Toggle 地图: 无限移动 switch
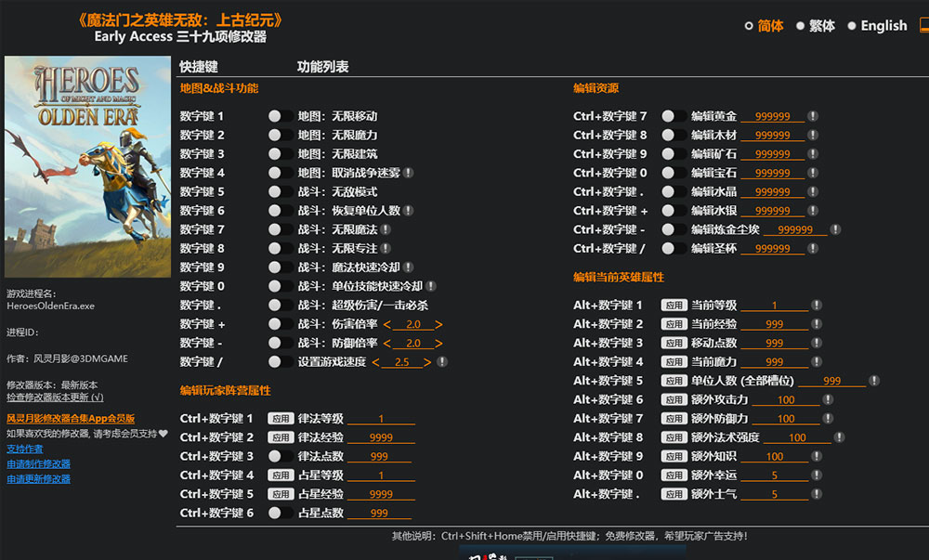 coord(280,116)
